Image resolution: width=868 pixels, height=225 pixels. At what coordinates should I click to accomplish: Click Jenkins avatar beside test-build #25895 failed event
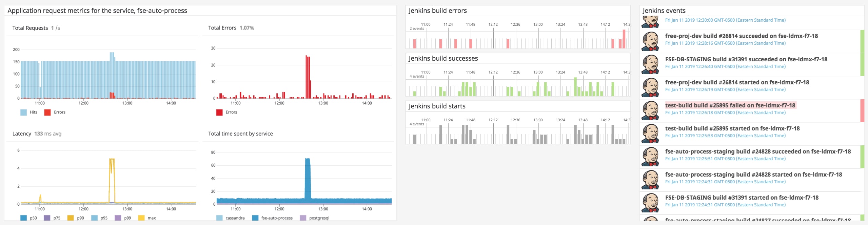click(650, 110)
